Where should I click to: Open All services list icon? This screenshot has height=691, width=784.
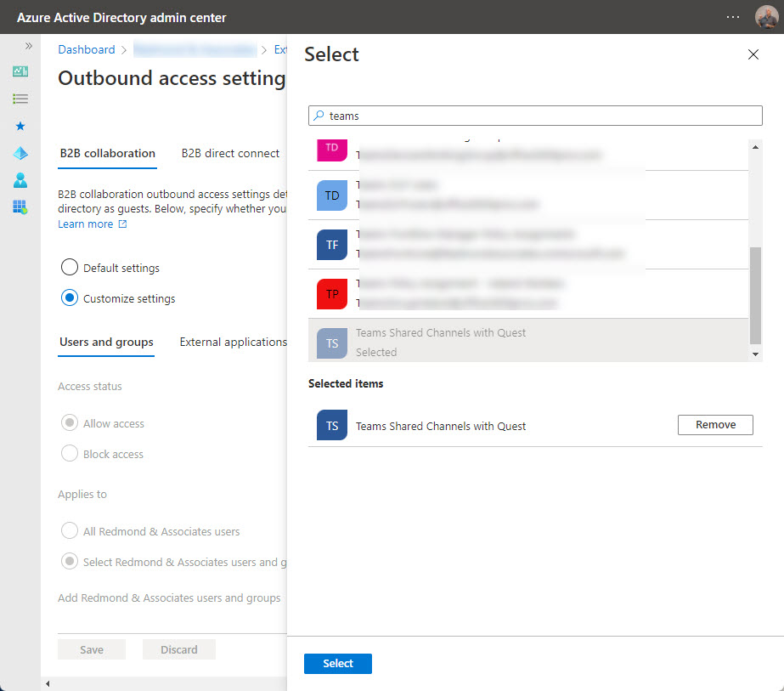[x=20, y=98]
